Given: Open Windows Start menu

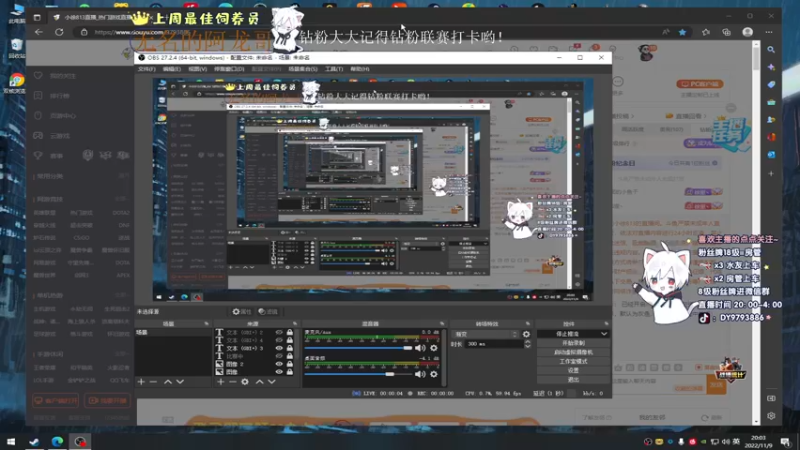Looking at the screenshot, I should 11,441.
